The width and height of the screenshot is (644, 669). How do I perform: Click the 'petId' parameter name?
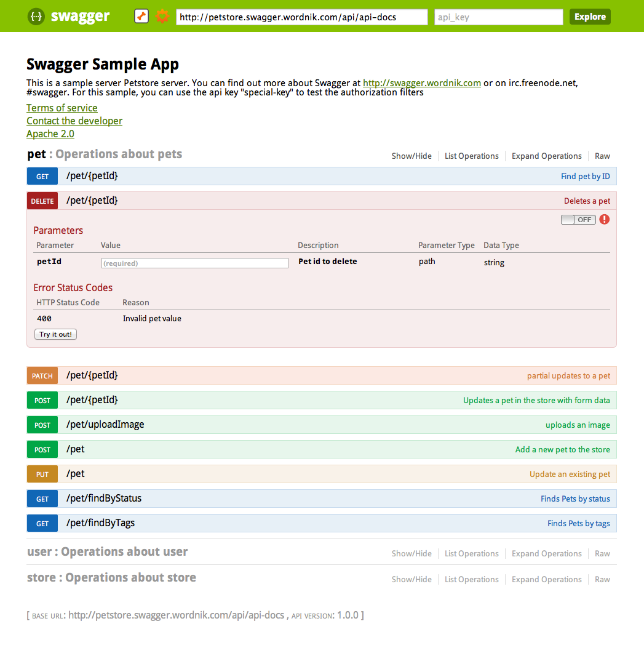click(x=49, y=262)
